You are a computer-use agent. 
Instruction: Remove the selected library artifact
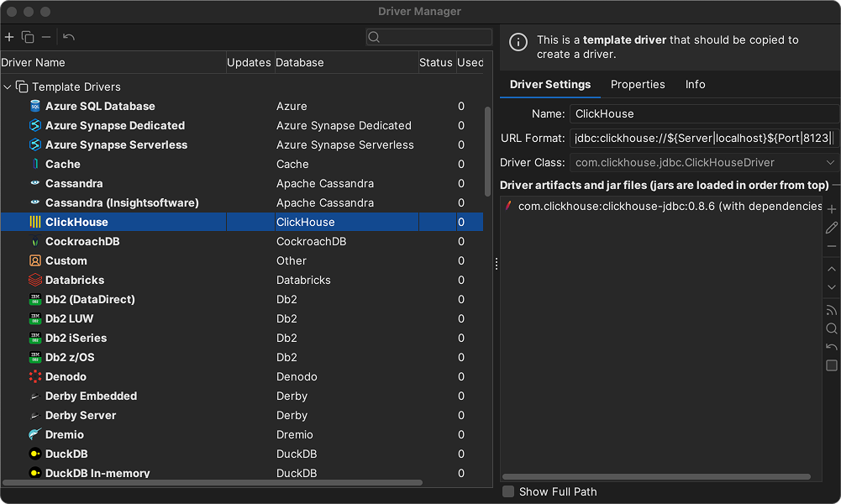coord(831,245)
